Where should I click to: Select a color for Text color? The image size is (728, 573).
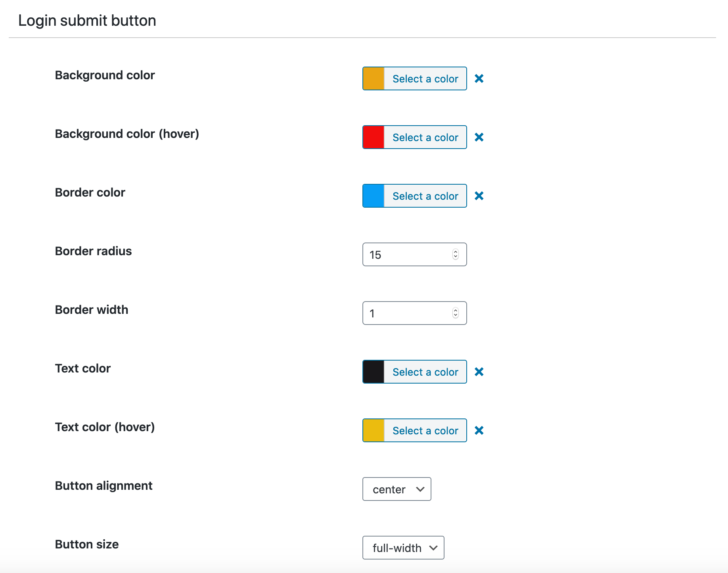pos(425,372)
